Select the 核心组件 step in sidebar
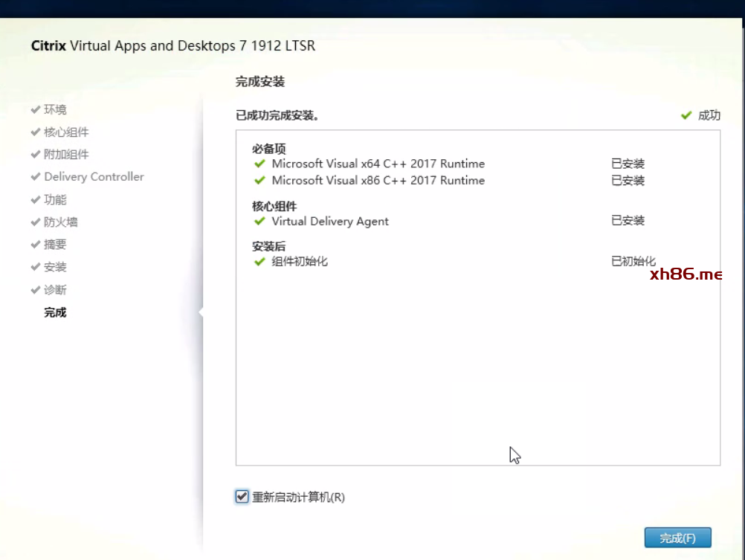The image size is (745, 560). (x=66, y=132)
